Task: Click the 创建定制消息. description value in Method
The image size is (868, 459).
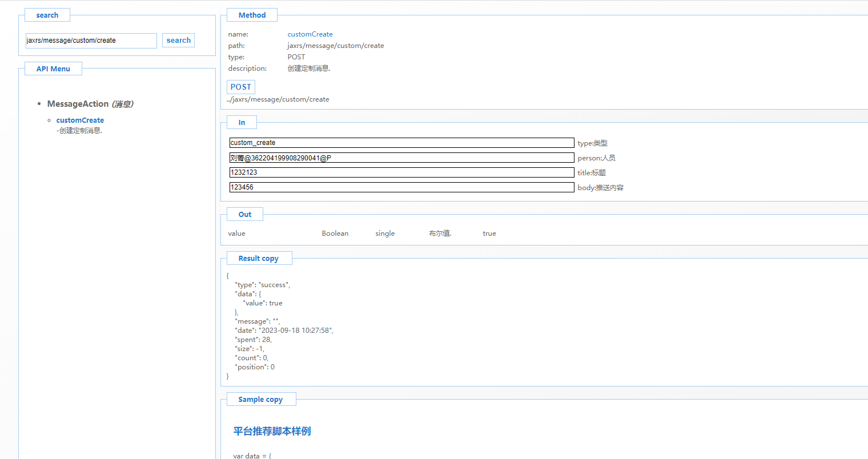Action: [x=309, y=69]
